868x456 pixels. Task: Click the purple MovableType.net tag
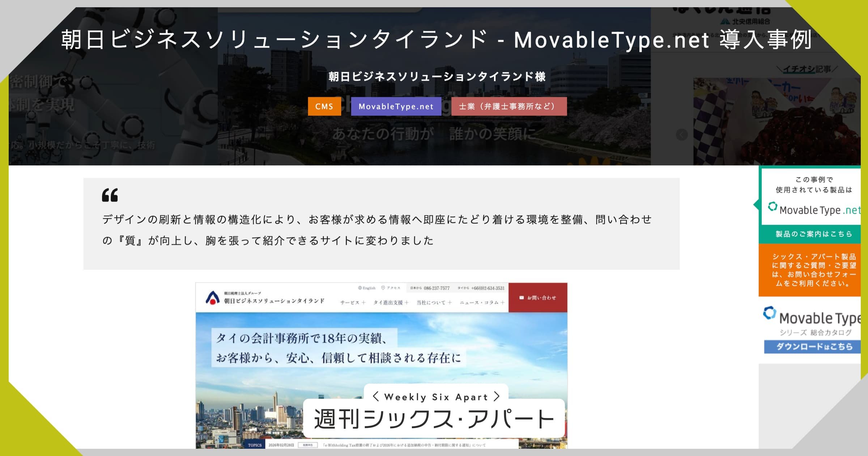(x=396, y=106)
